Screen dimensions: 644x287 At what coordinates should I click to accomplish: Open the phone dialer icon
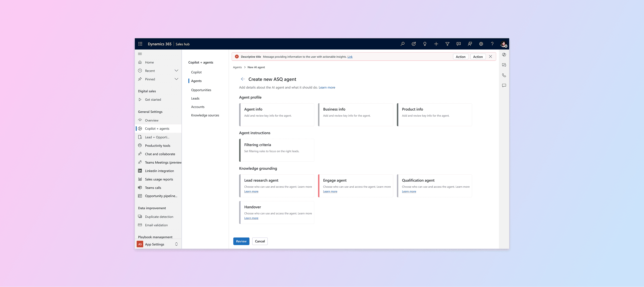pyautogui.click(x=504, y=75)
